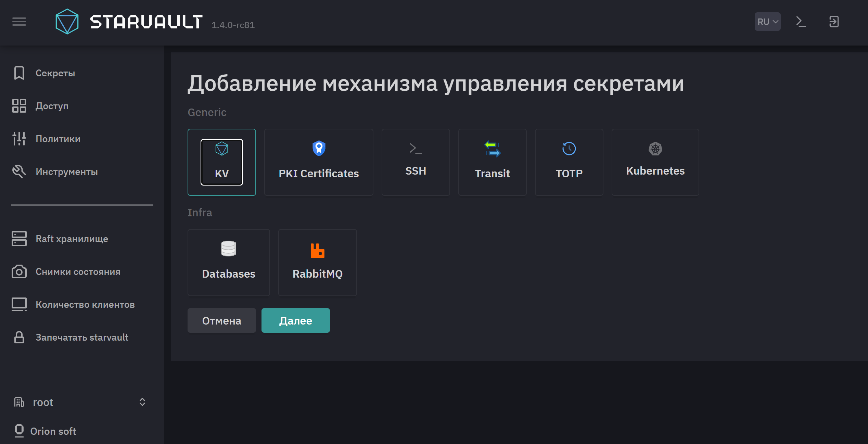Image resolution: width=868 pixels, height=444 pixels.
Task: Click the Orion soft link
Action: pyautogui.click(x=53, y=431)
